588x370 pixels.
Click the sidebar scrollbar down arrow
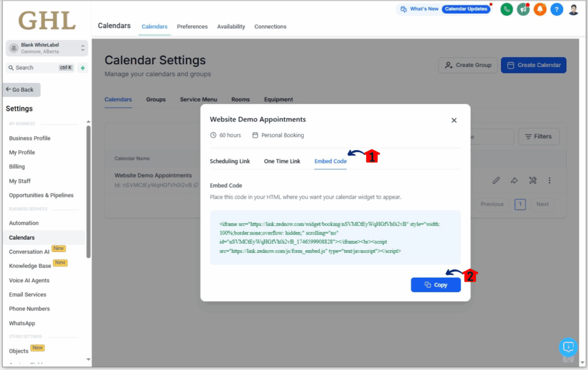click(x=88, y=360)
